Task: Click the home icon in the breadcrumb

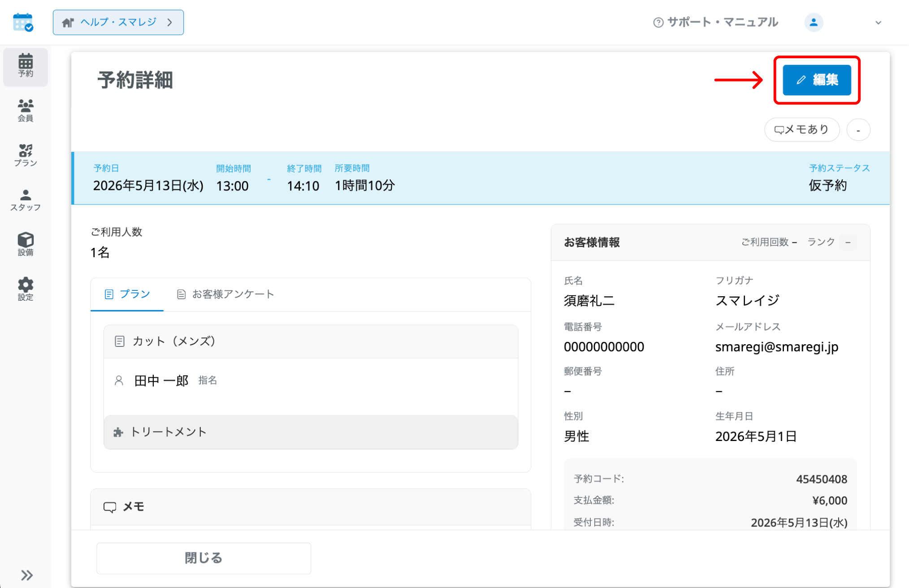Action: click(68, 22)
